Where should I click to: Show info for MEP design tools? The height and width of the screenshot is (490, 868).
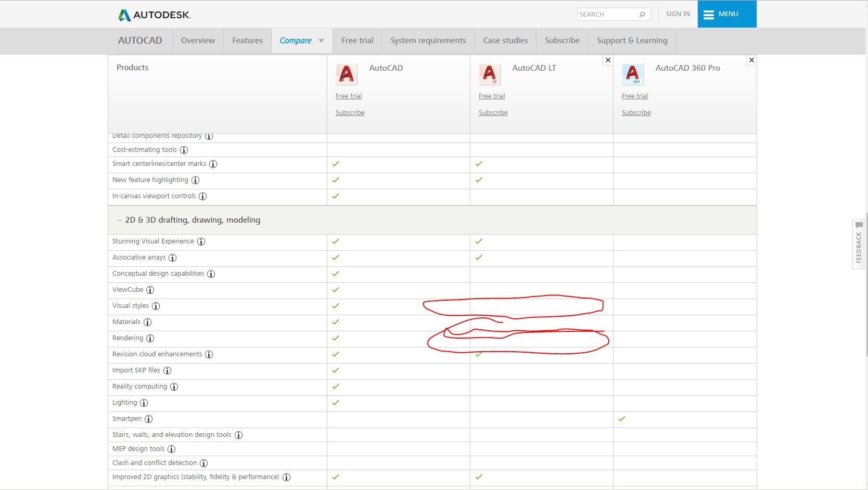pos(171,449)
